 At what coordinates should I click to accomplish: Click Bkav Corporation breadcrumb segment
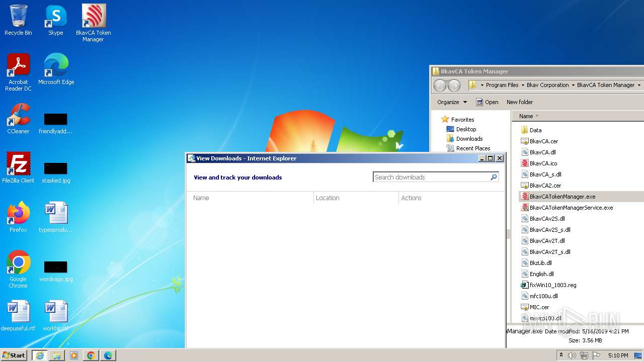pos(547,85)
